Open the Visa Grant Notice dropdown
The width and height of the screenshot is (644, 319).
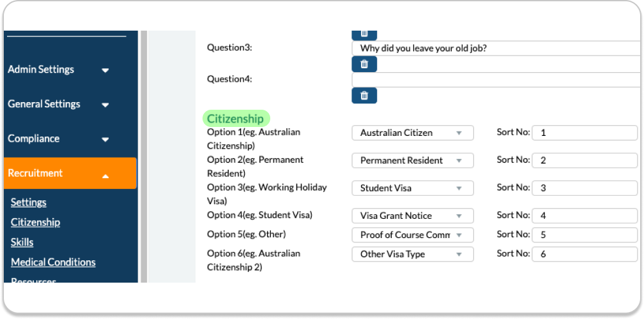click(x=412, y=216)
